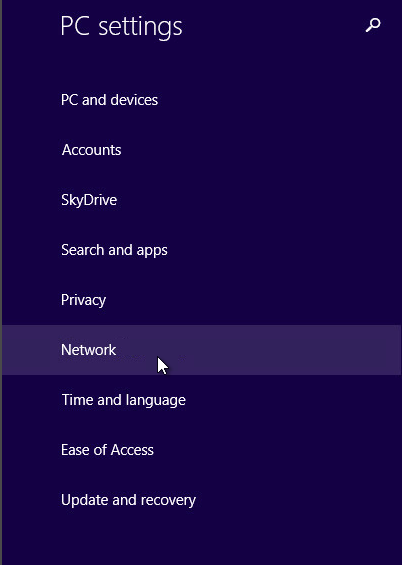The width and height of the screenshot is (402, 565).
Task: Show Network connection options
Action: (201, 350)
